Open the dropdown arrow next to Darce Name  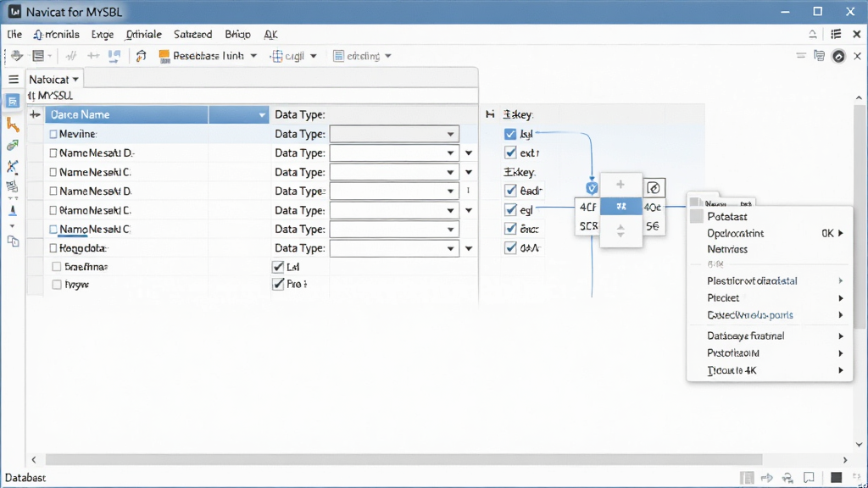pyautogui.click(x=262, y=115)
